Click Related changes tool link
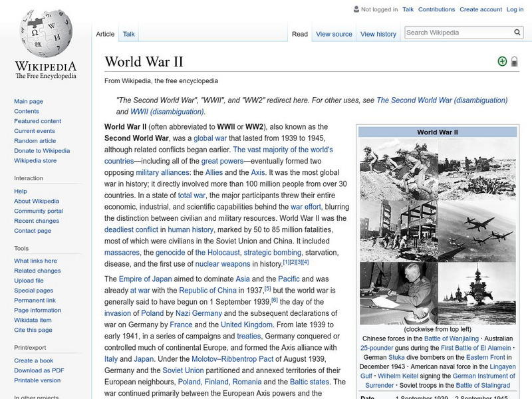Image resolution: width=532 pixels, height=399 pixels. click(x=37, y=271)
